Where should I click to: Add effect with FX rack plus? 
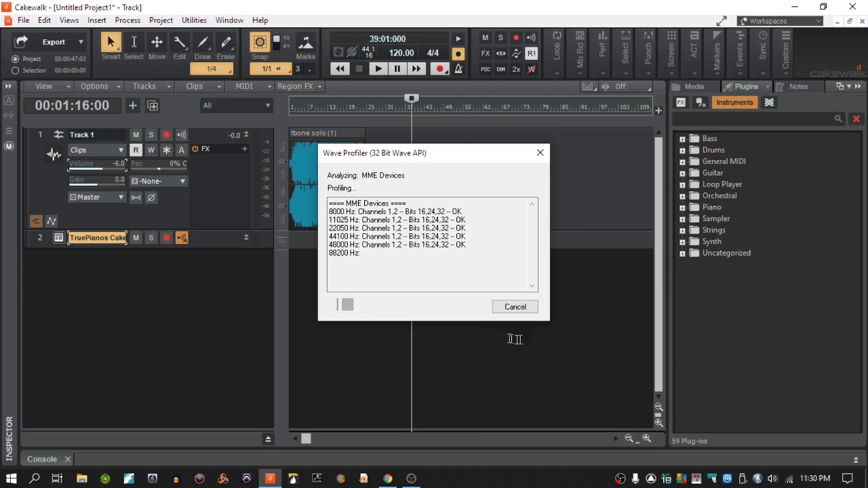[245, 149]
